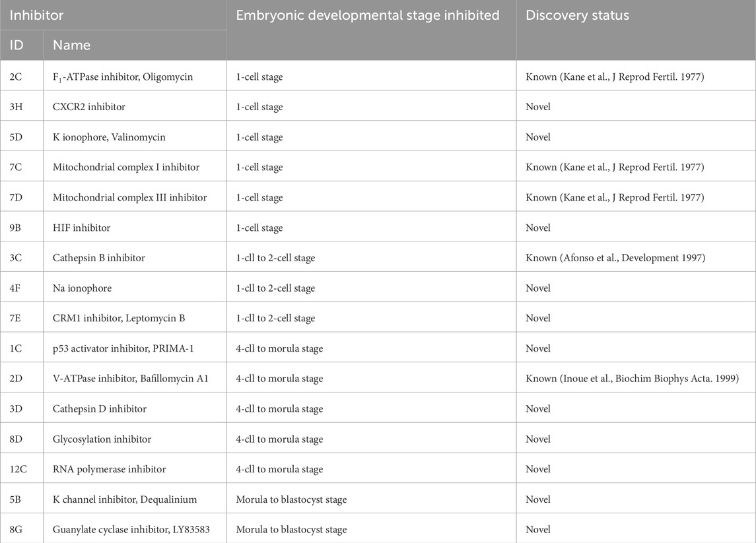Click the ID sub-header cell
Viewport: 756px width, 543px height.
[x=16, y=45]
